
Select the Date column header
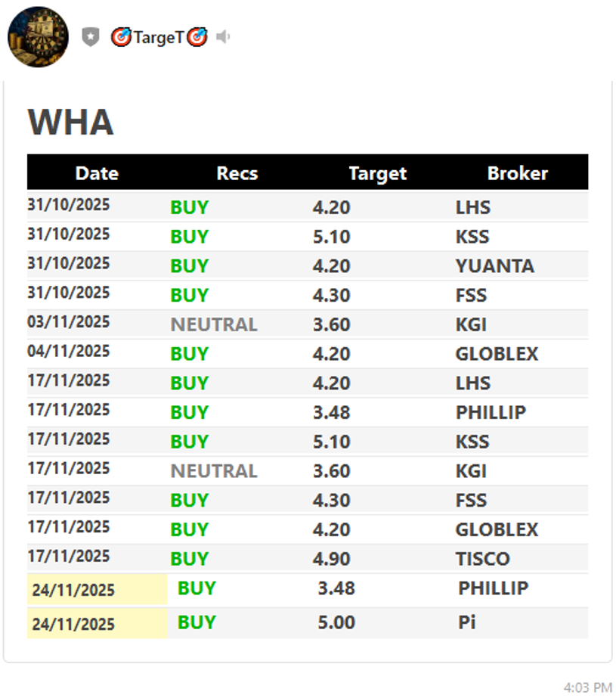97,173
